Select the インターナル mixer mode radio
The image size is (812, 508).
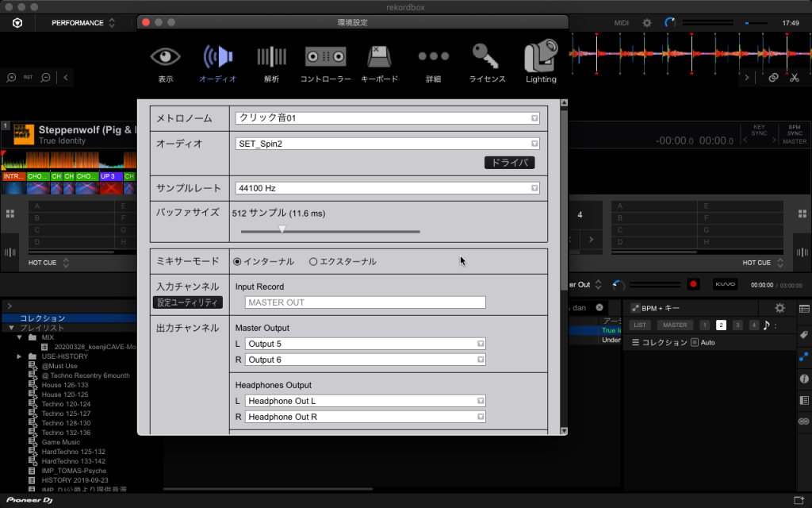pyautogui.click(x=237, y=262)
